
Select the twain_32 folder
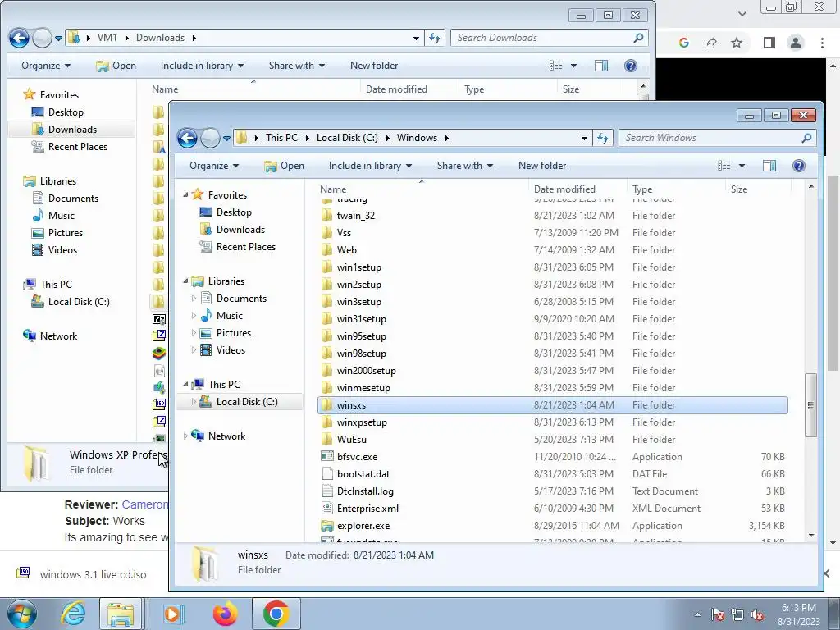[x=552, y=216]
